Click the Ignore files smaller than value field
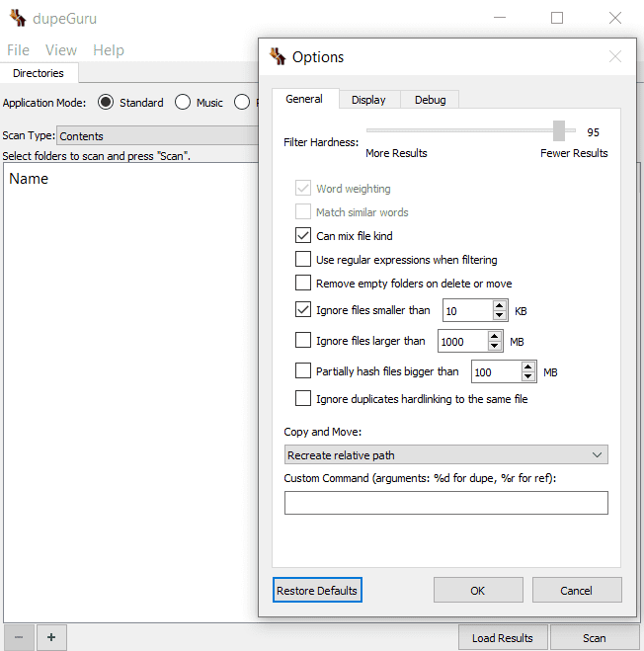The image size is (644, 651). coord(468,310)
